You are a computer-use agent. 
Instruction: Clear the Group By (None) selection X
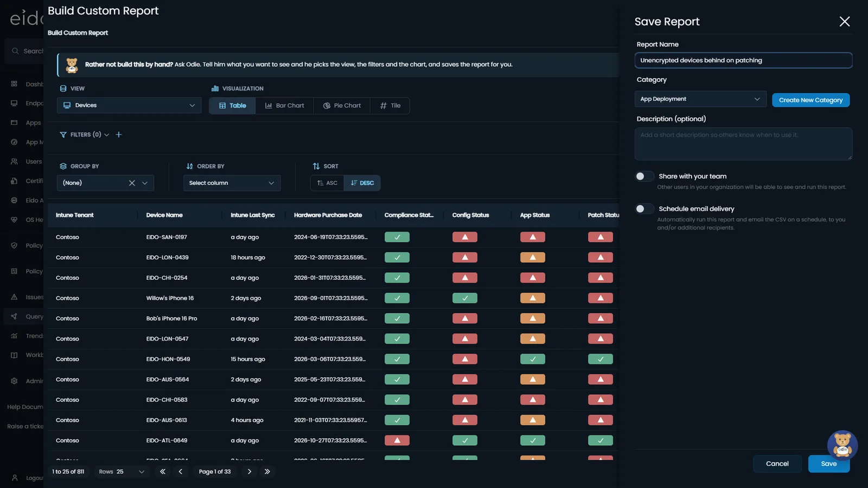pos(132,183)
